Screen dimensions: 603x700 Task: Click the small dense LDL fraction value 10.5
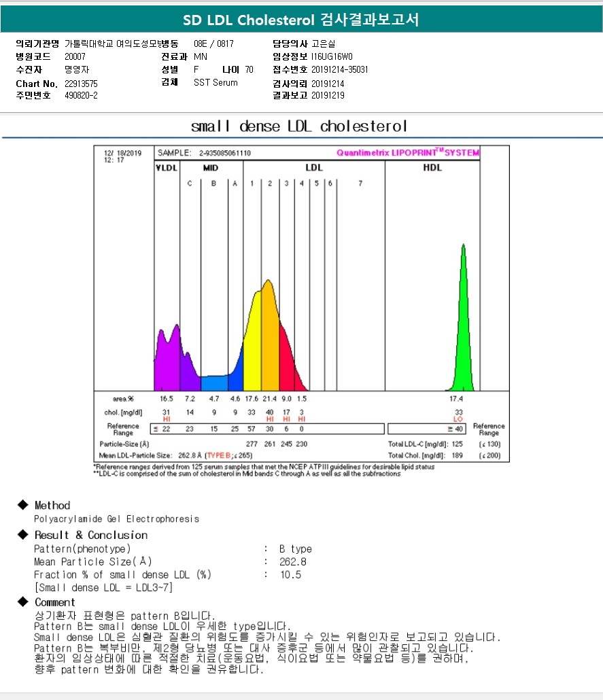coord(290,574)
